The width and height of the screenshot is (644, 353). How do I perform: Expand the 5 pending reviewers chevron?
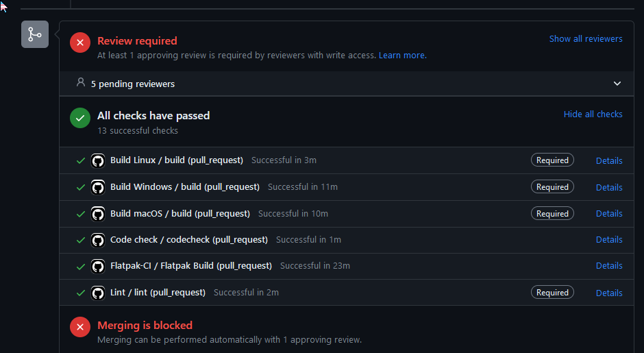[617, 84]
